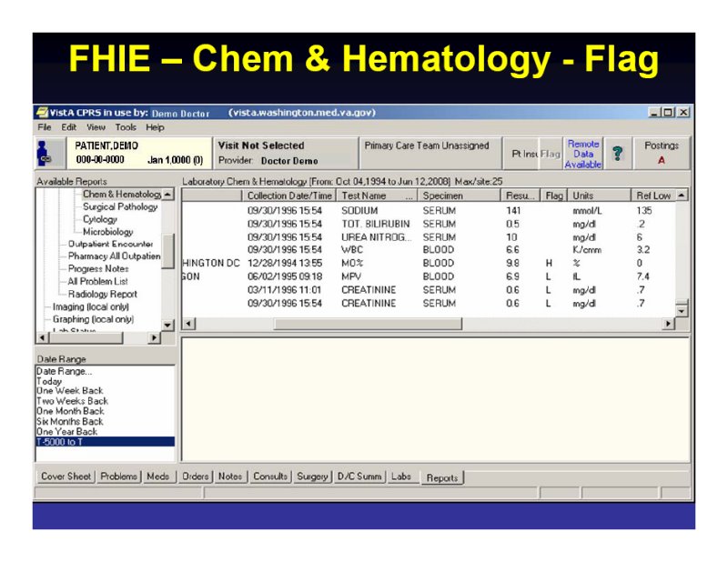Click the Flag column header
Viewport: 728px width, 562px height.
point(554,196)
